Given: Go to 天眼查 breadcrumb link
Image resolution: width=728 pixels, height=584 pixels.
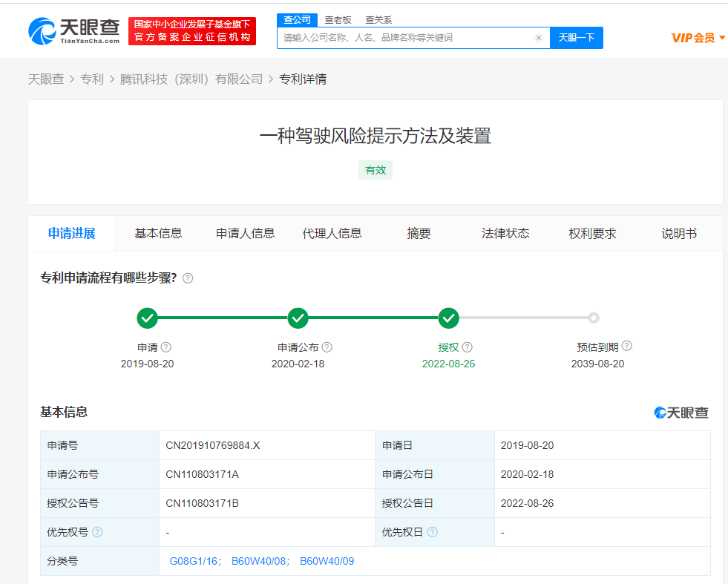Looking at the screenshot, I should (46, 79).
